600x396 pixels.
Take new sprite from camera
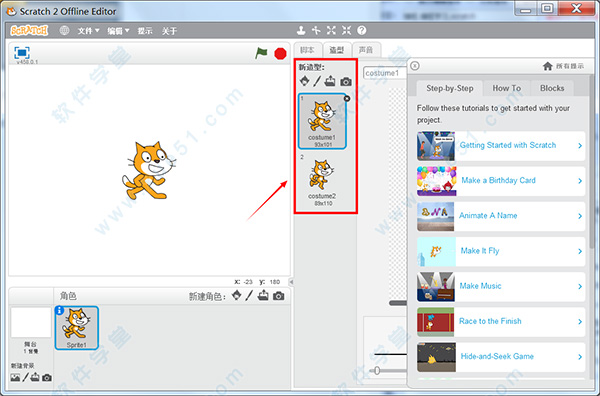click(x=279, y=296)
